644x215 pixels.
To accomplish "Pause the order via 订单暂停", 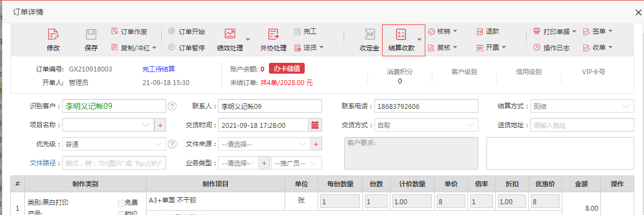I will [x=187, y=48].
